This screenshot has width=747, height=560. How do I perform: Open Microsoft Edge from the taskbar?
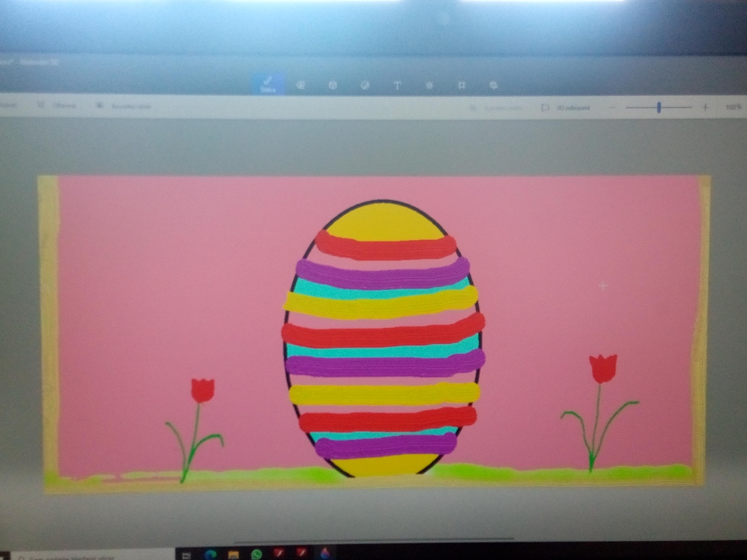[x=210, y=554]
